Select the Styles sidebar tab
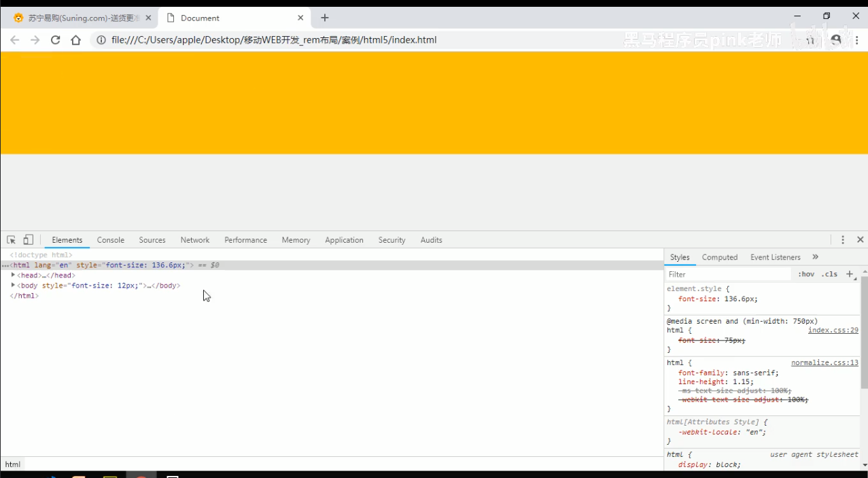Image resolution: width=868 pixels, height=478 pixels. click(680, 257)
